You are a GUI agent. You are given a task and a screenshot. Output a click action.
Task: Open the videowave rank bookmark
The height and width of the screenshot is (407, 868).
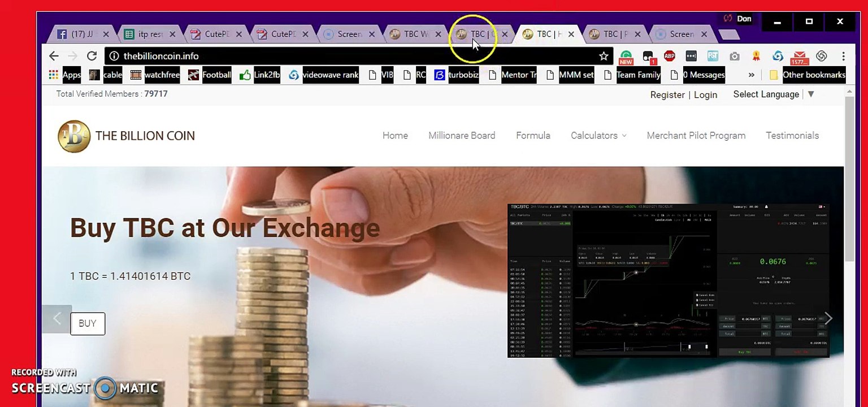pos(323,75)
